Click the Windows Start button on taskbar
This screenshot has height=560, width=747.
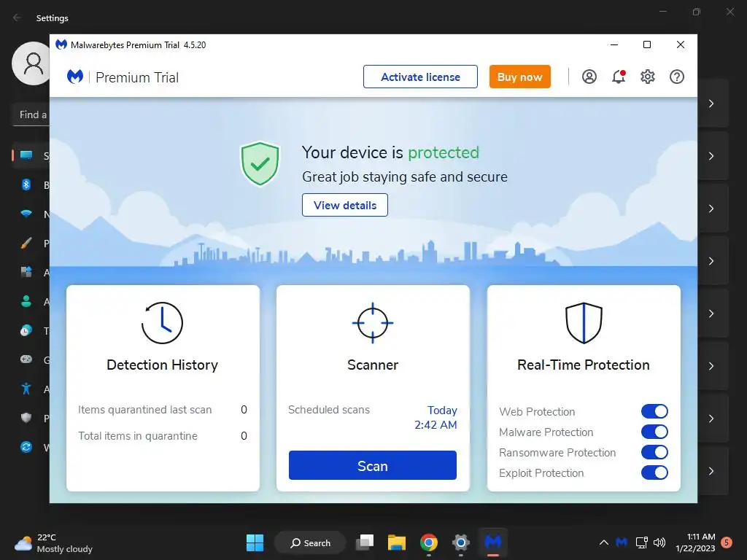pyautogui.click(x=255, y=542)
